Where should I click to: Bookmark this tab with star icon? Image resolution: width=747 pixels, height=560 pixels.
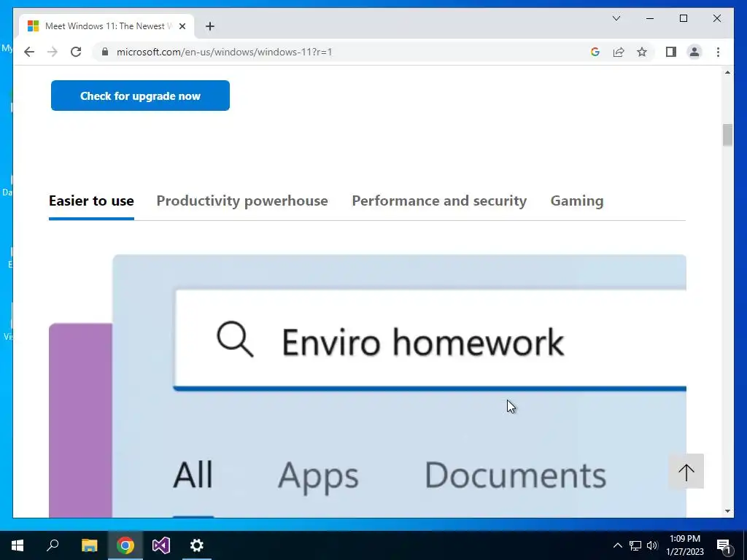tap(642, 52)
